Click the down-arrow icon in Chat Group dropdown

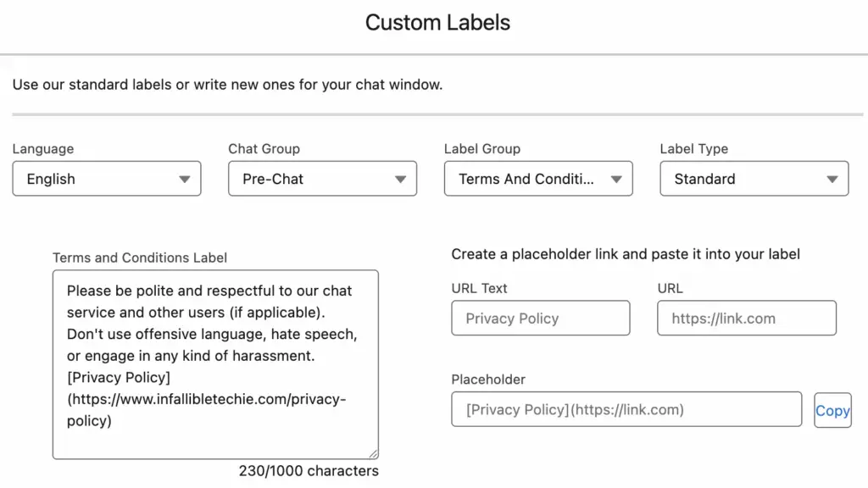400,180
